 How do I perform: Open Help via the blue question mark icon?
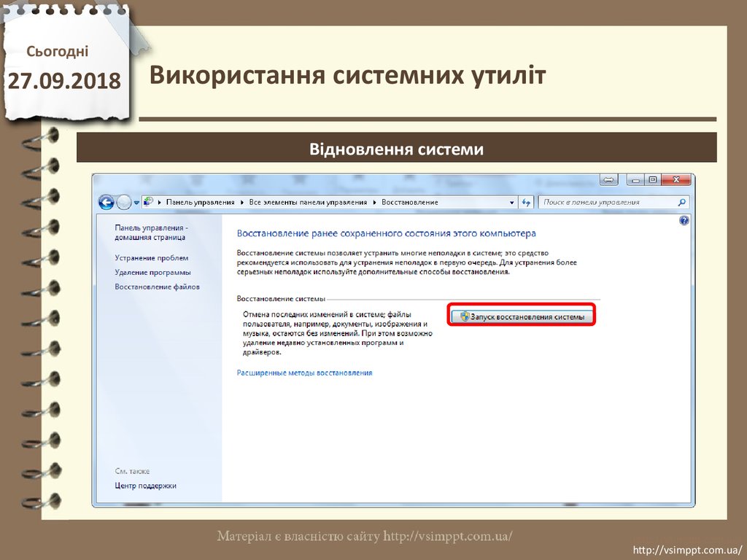tap(684, 219)
